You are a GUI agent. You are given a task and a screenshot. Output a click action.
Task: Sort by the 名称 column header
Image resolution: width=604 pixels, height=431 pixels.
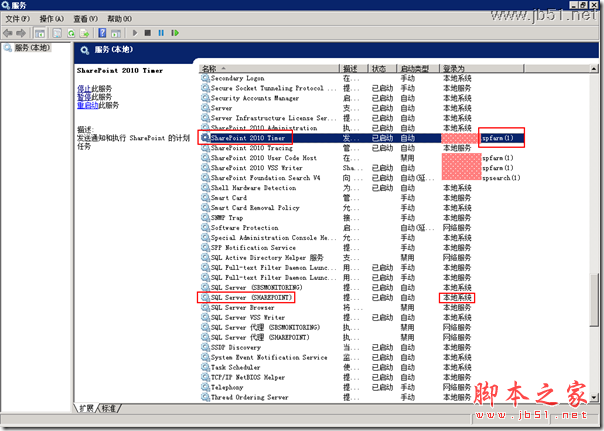tap(270, 69)
